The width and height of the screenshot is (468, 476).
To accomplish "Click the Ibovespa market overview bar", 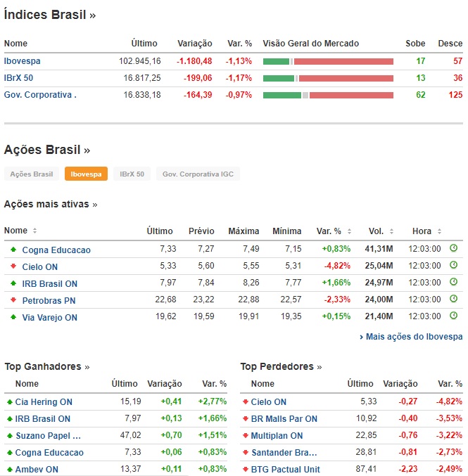I will coord(328,62).
